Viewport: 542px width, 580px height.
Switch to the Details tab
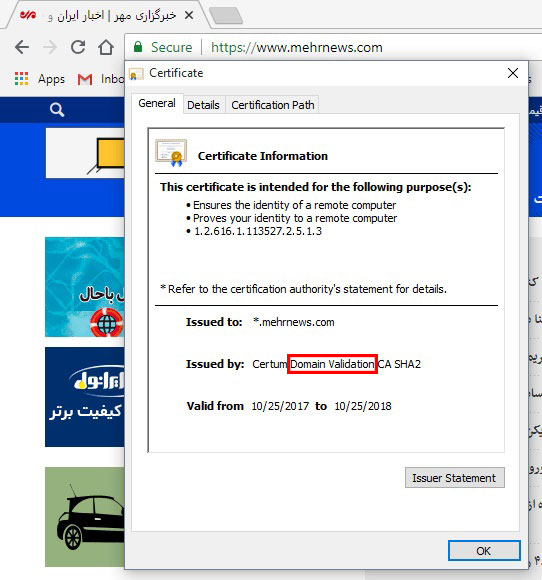tap(203, 105)
